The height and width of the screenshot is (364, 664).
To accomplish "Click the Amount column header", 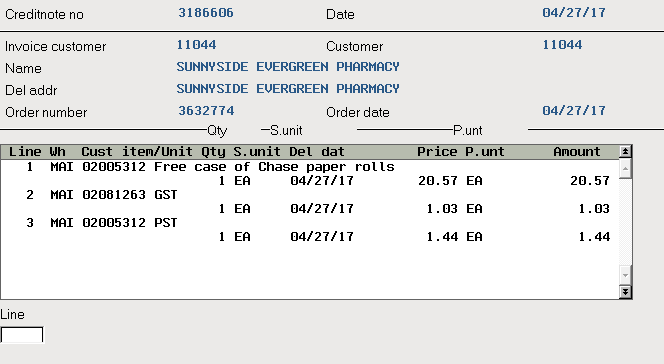I will (x=577, y=152).
